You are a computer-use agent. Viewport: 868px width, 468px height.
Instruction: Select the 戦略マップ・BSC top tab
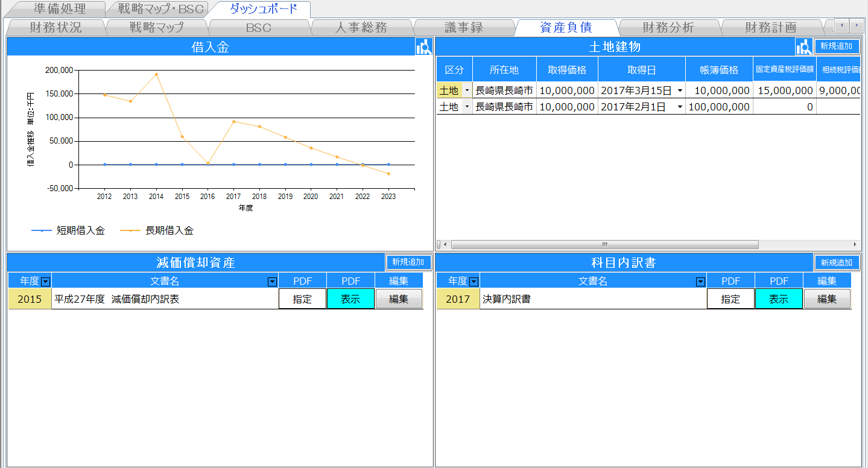pyautogui.click(x=156, y=9)
